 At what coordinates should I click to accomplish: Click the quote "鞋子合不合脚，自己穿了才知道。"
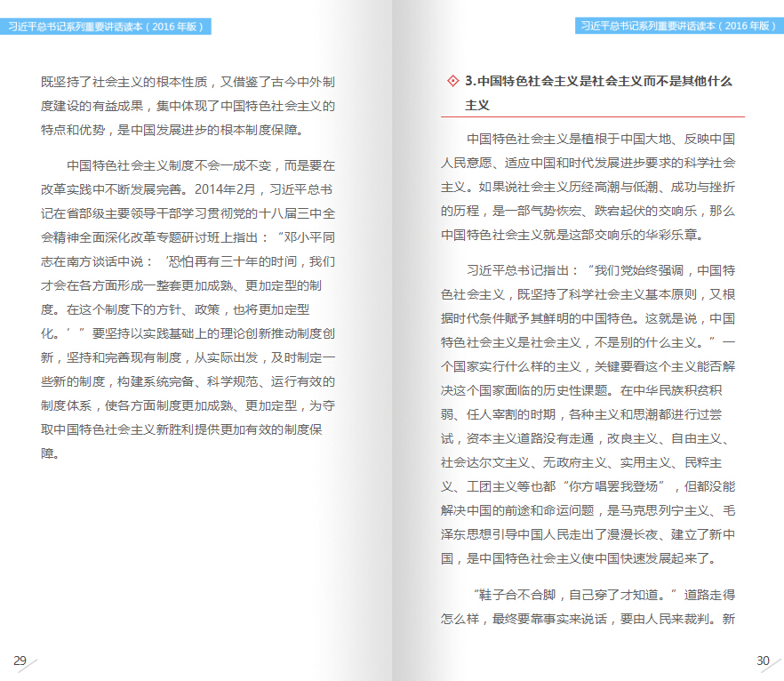coord(575,595)
